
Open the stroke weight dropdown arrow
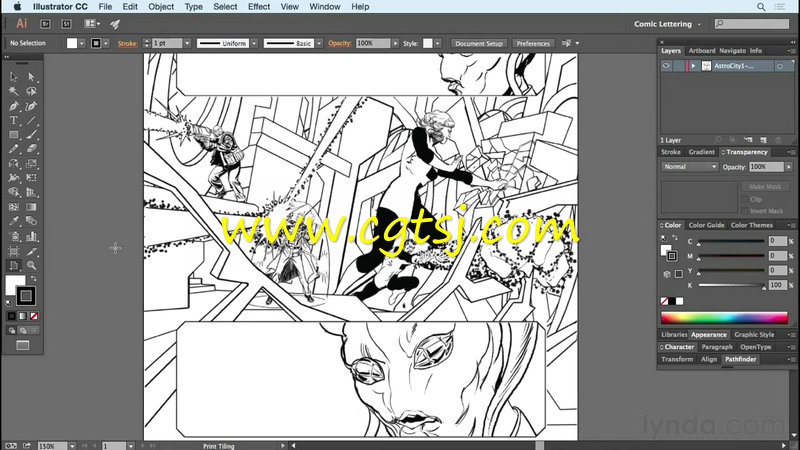(x=187, y=43)
